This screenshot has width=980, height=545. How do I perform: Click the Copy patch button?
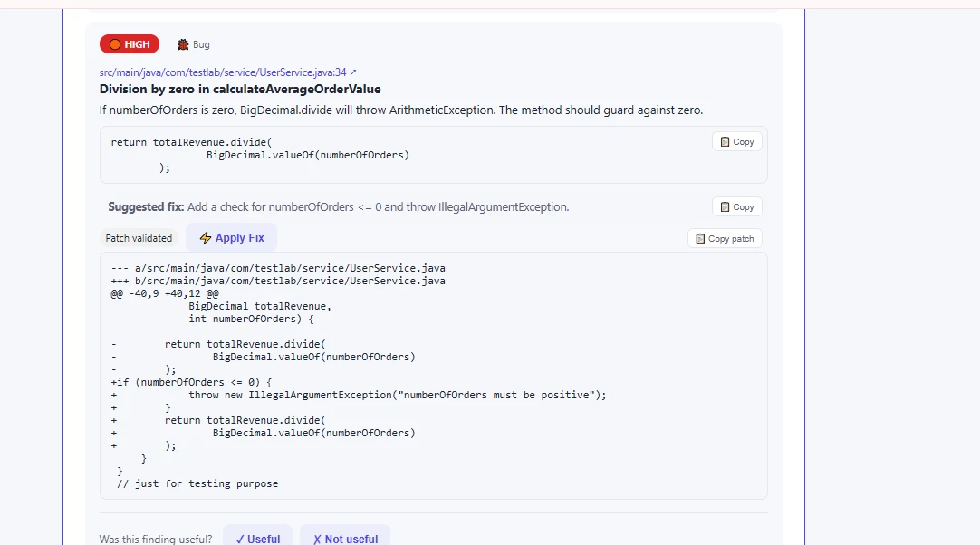click(725, 239)
